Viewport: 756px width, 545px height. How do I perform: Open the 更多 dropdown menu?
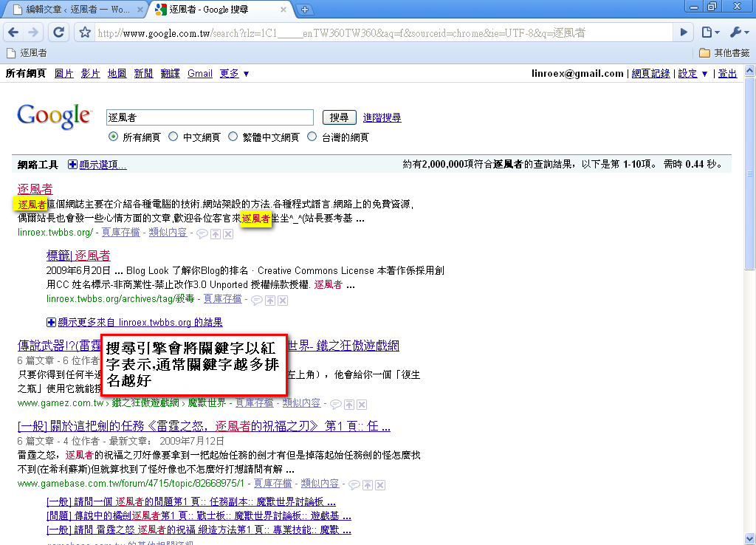234,73
